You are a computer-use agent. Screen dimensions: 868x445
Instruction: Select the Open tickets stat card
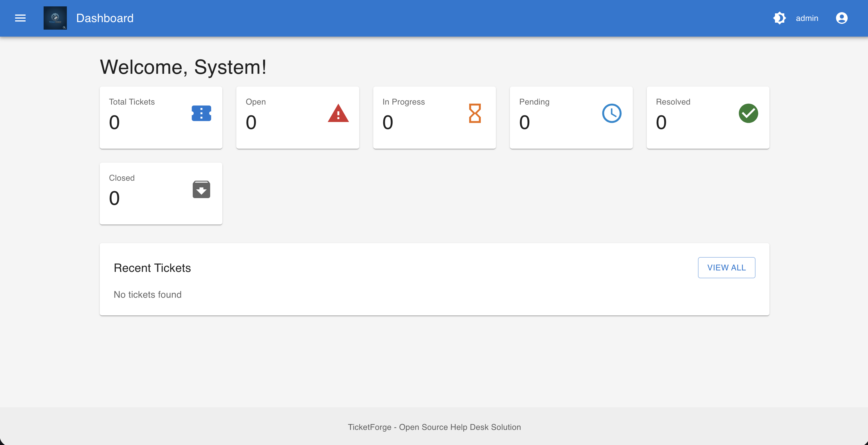298,117
